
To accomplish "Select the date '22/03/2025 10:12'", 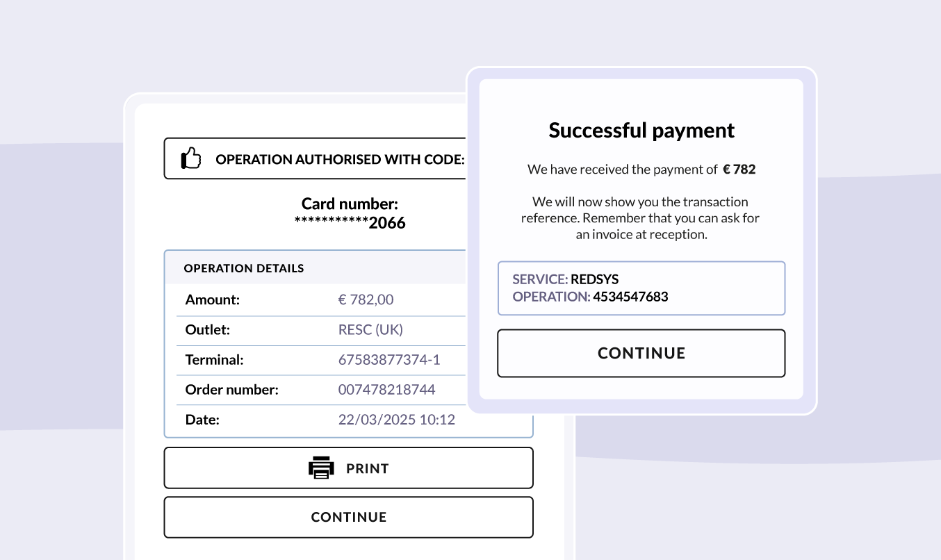I will pyautogui.click(x=396, y=420).
